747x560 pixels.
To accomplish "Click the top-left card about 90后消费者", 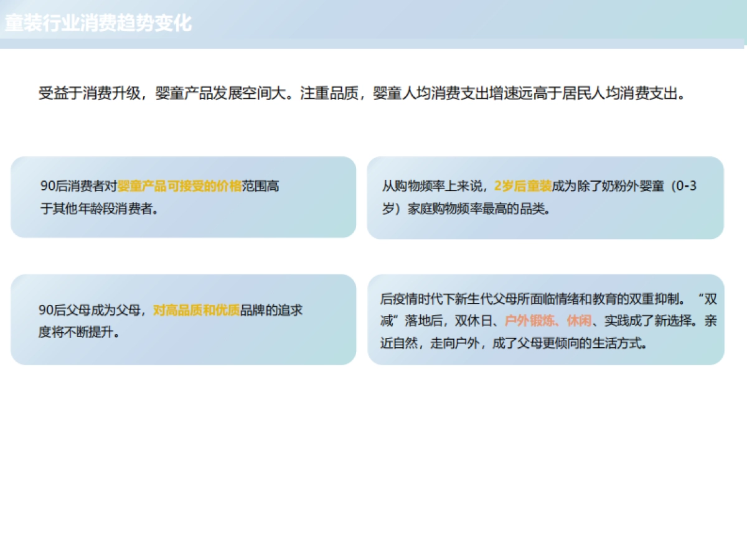I will coord(184,198).
